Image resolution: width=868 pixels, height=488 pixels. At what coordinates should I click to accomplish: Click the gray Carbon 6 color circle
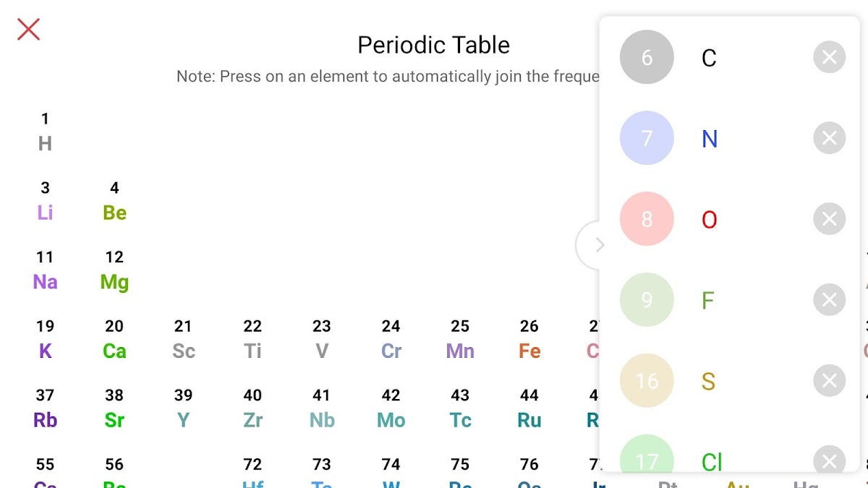click(x=647, y=57)
